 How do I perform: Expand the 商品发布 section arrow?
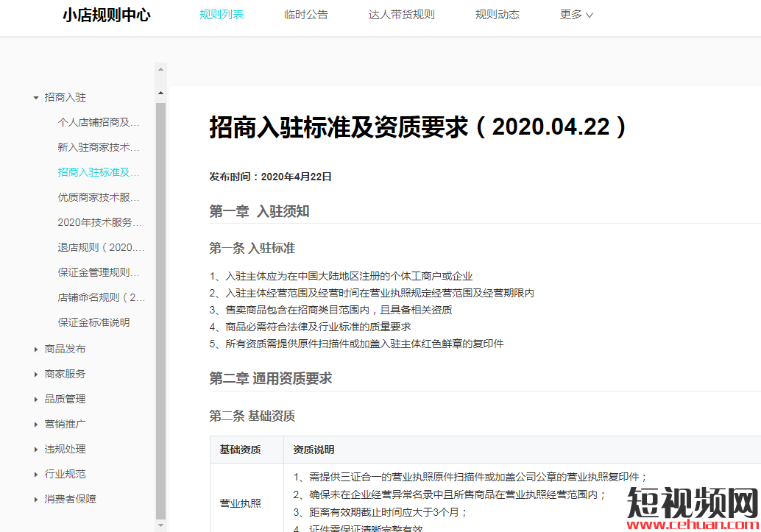pyautogui.click(x=36, y=349)
